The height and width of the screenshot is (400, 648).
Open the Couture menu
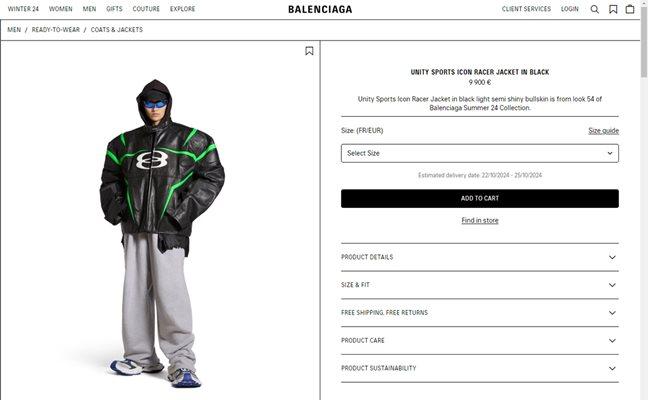tap(146, 9)
